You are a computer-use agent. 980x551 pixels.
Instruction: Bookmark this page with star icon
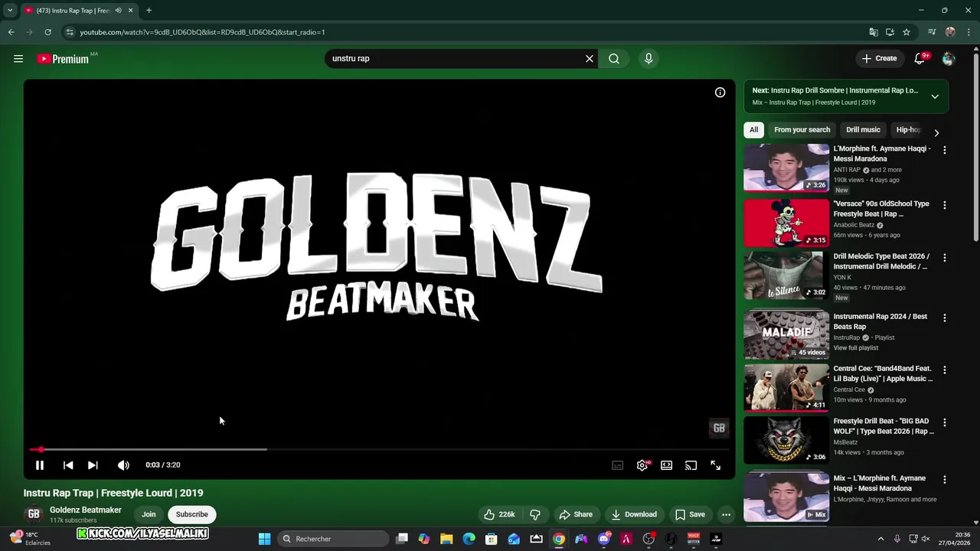pos(906,32)
